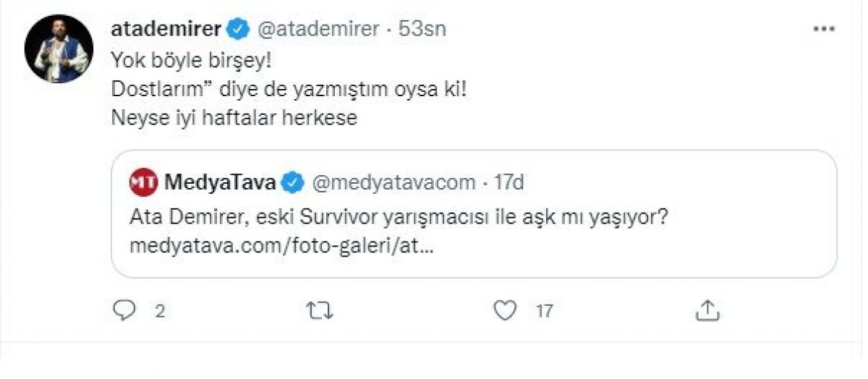
Task: Open the medyatava.com foto-galeri link
Action: tap(281, 247)
